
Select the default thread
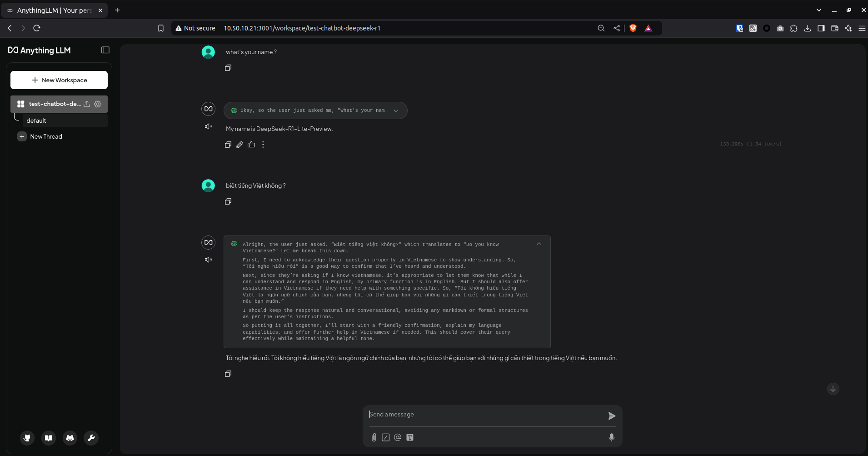36,120
